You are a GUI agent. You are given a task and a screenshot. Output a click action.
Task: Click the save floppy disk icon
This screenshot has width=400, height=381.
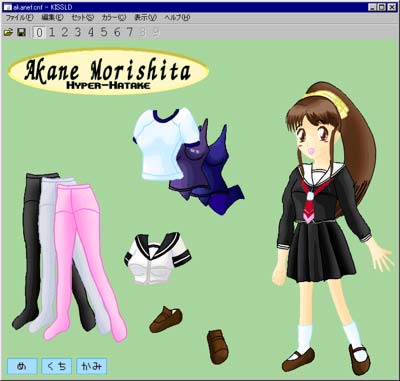[x=22, y=32]
